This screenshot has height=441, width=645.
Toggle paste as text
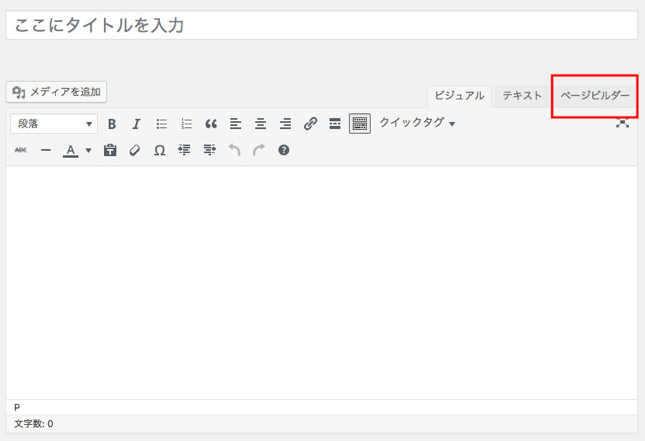pyautogui.click(x=110, y=150)
